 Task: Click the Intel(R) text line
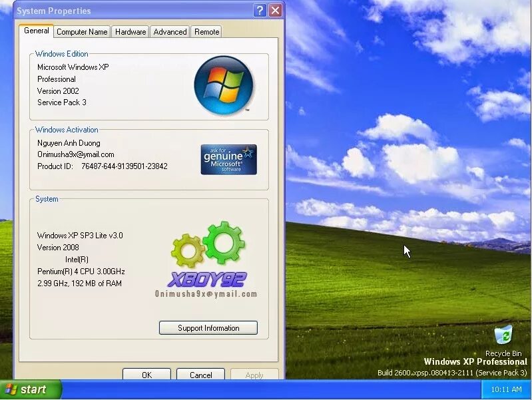tap(77, 260)
